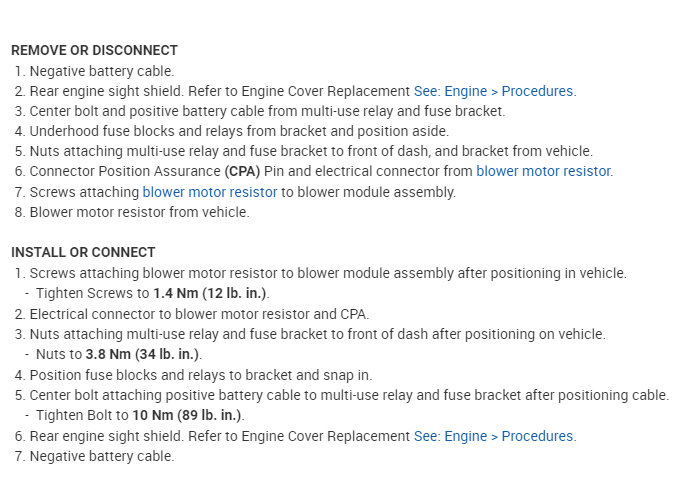The height and width of the screenshot is (504, 683).
Task: Click the final install step Negative battery cable
Action: tap(101, 456)
